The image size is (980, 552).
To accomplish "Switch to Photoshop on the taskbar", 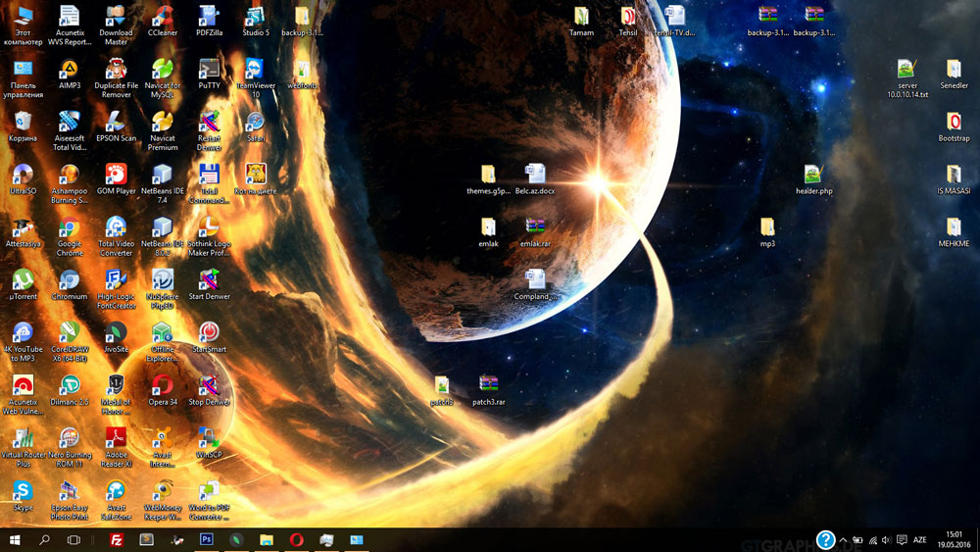I will point(206,539).
